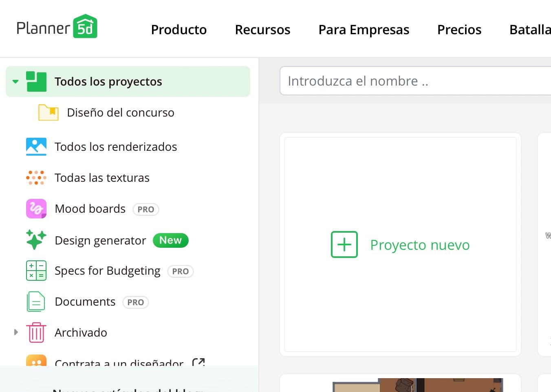Open the Mood boards panel
Image resolution: width=551 pixels, height=392 pixels.
[x=90, y=209]
